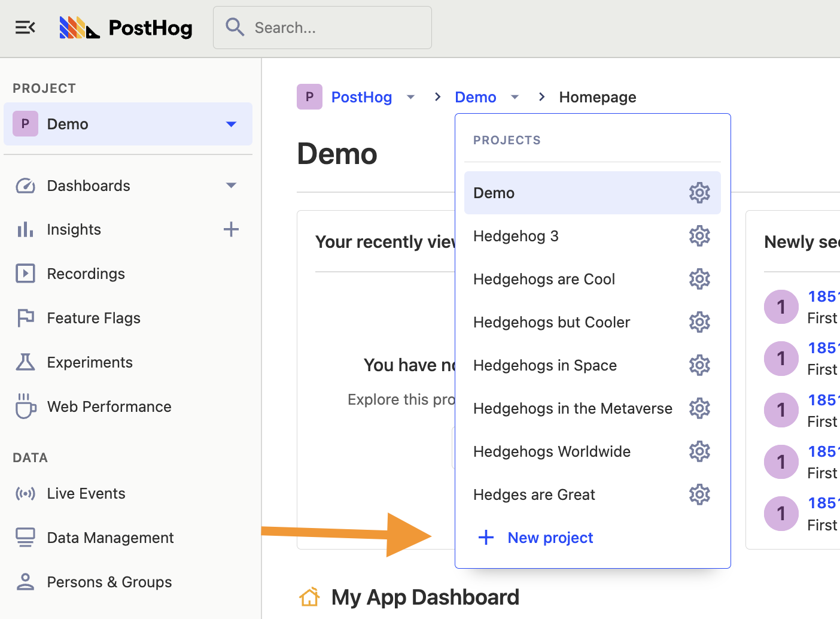The width and height of the screenshot is (840, 619).
Task: Open settings gear for Hedgehogs Worldwide
Action: (x=699, y=451)
